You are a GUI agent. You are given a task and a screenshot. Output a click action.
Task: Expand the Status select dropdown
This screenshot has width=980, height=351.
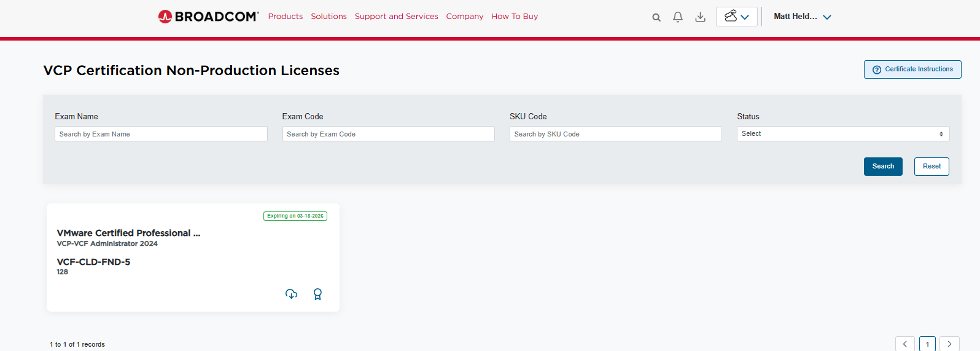point(842,134)
